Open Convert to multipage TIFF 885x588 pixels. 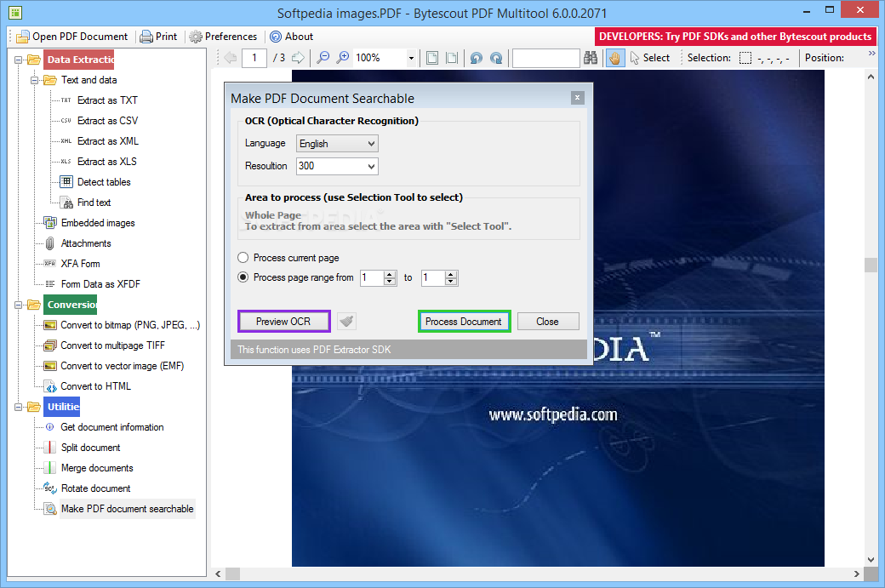113,345
